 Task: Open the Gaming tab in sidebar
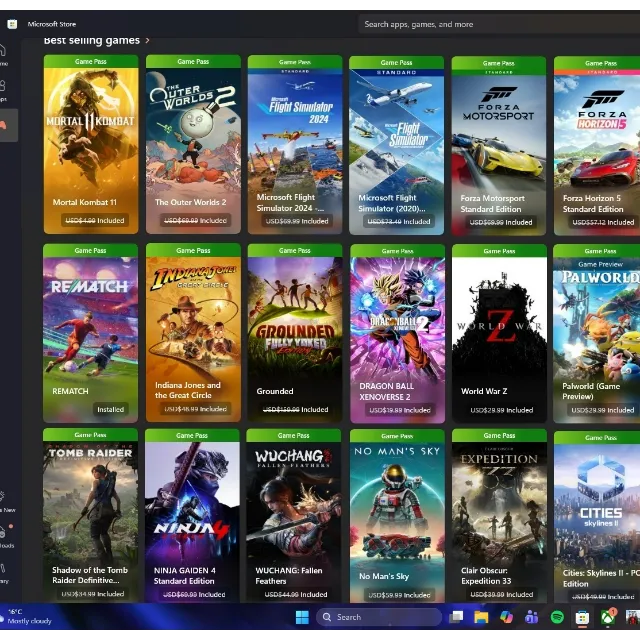click(x=5, y=124)
